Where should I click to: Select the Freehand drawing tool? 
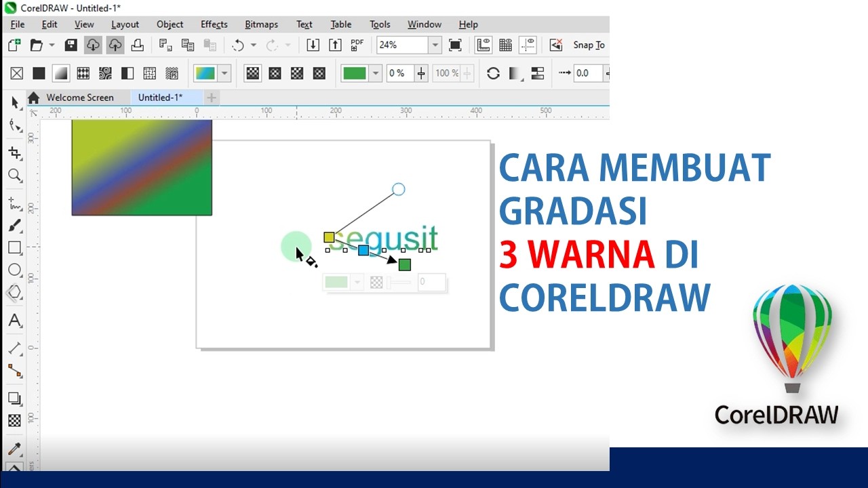(x=15, y=203)
